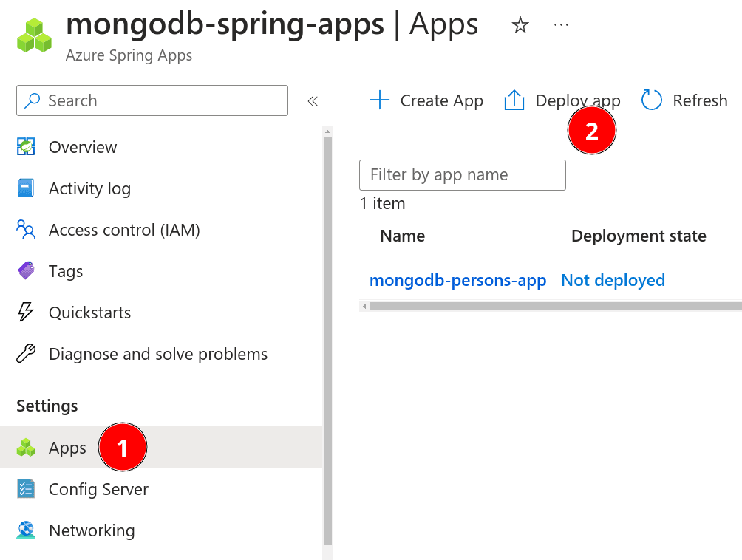This screenshot has width=742, height=560.
Task: Click the Overview icon in sidebar
Action: click(26, 147)
